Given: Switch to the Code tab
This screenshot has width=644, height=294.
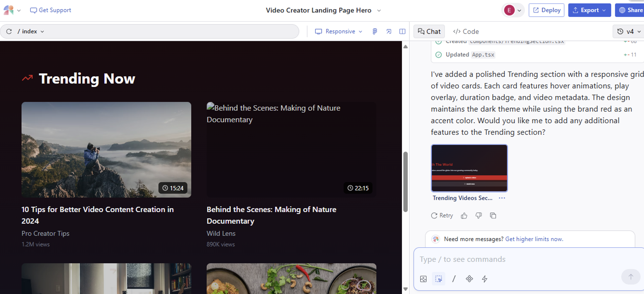Looking at the screenshot, I should 466,31.
